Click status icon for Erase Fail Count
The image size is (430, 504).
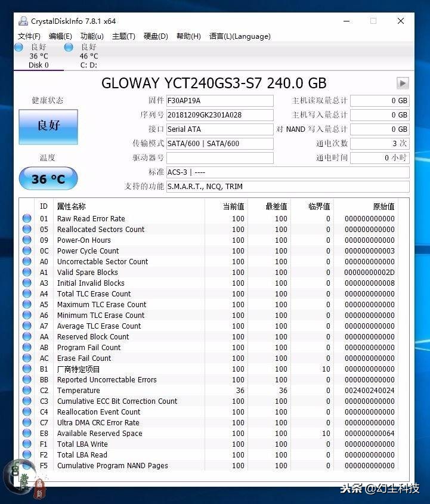(27, 358)
